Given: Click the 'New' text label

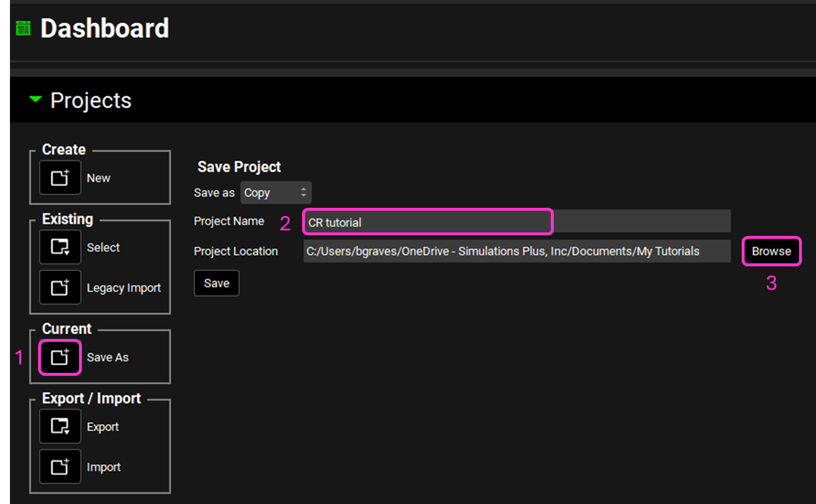Looking at the screenshot, I should 98,178.
